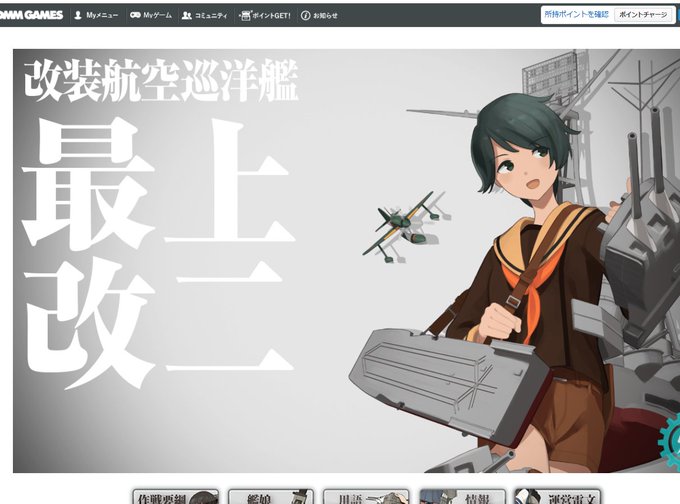Click the teal gear icon on the banner edge

(x=669, y=442)
